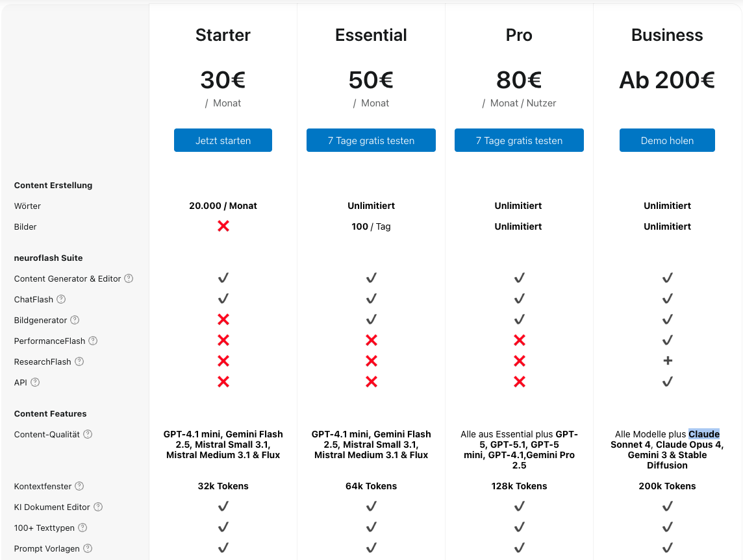Click Prompt Vorlagen question mark icon
This screenshot has height=560, width=743.
pos(88,548)
